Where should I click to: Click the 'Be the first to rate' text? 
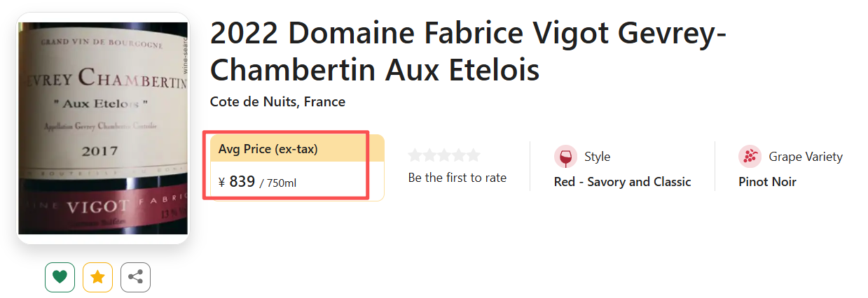pyautogui.click(x=457, y=178)
